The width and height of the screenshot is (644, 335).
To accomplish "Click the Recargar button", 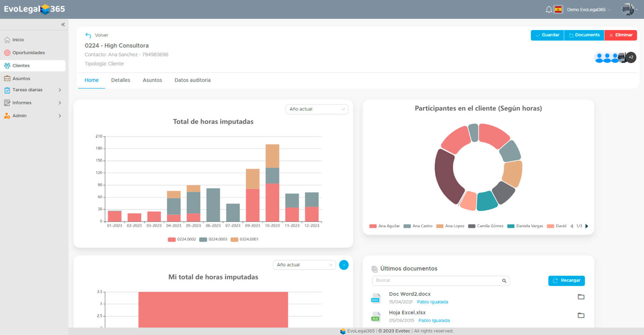I will tap(566, 281).
